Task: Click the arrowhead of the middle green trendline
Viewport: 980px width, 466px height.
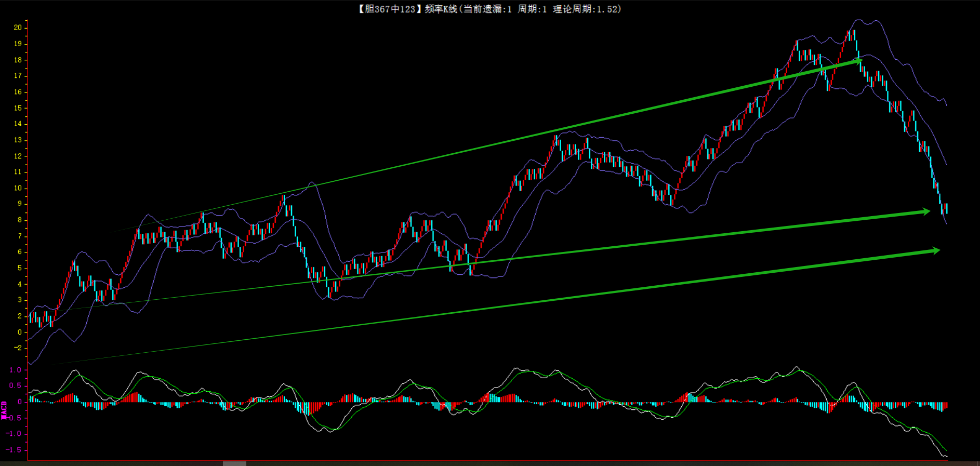Action: click(x=925, y=211)
